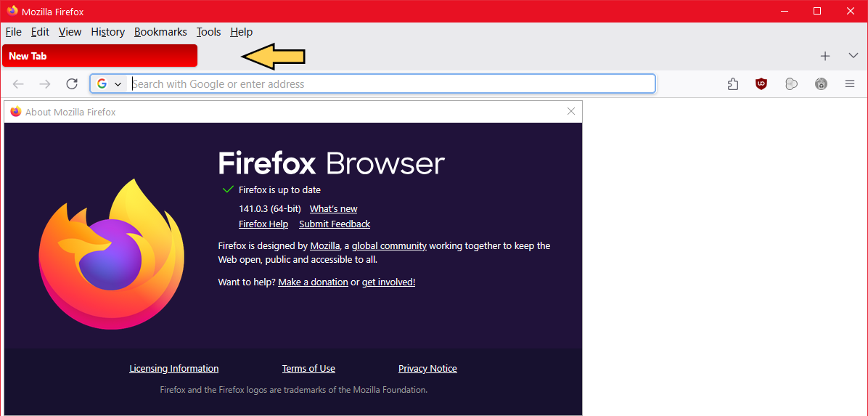Open the uBlock Origin shield icon
The image size is (868, 416).
[762, 84]
